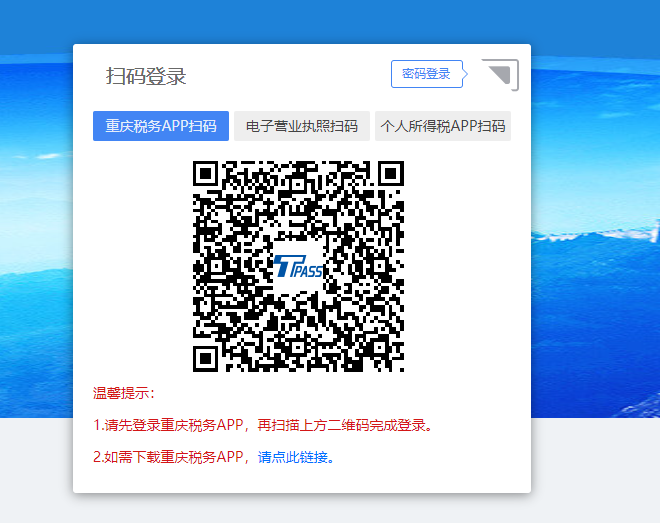
Task: Click the 温馨提示 label
Action: (124, 393)
